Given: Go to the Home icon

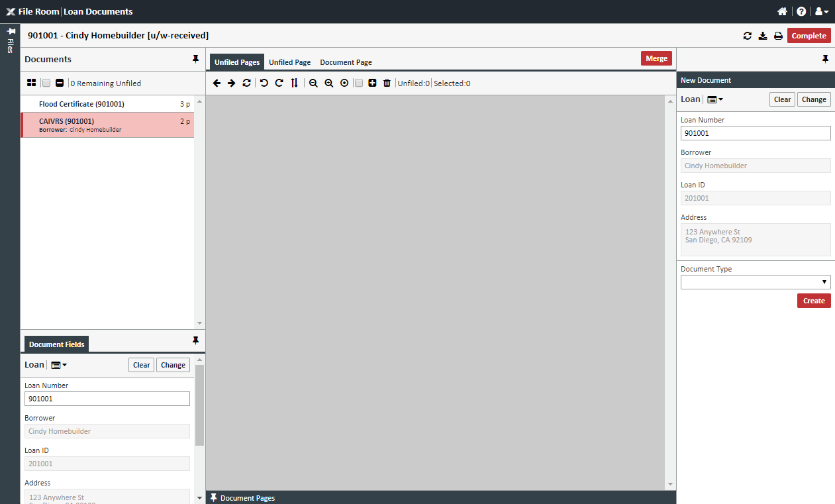Looking at the screenshot, I should [782, 11].
